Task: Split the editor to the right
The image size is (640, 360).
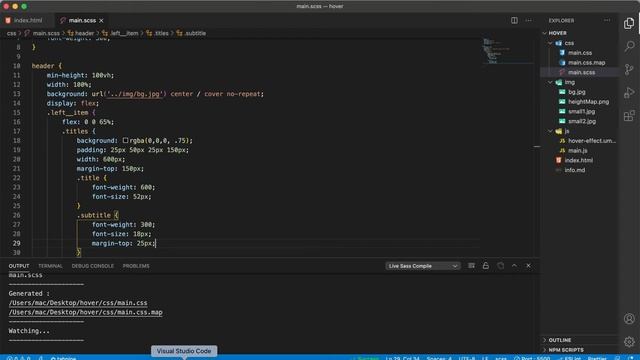Action: [x=514, y=20]
